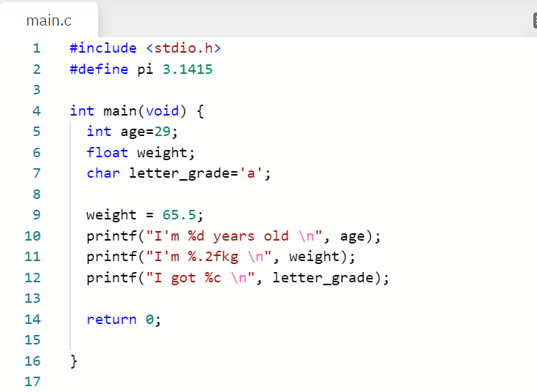Click line number 2 in gutter

37,69
